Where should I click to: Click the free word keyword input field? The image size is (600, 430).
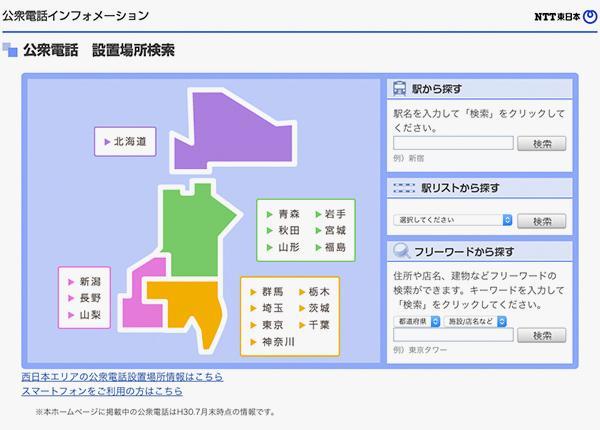[x=453, y=336]
